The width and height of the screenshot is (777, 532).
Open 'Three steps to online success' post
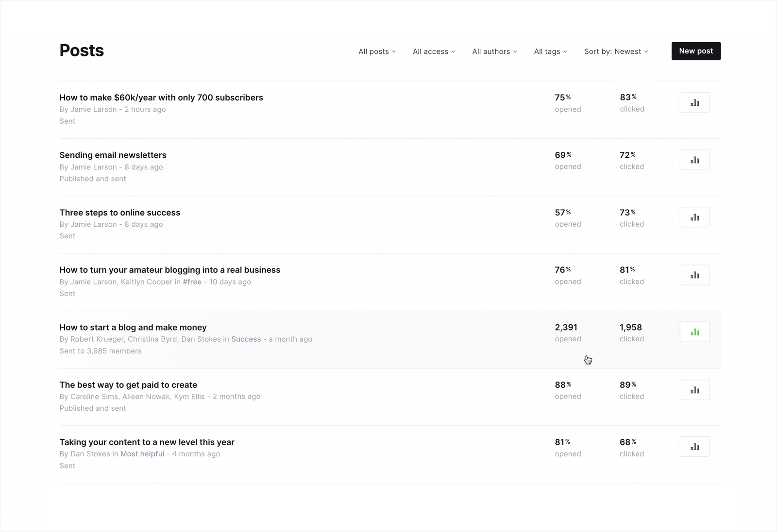tap(119, 213)
